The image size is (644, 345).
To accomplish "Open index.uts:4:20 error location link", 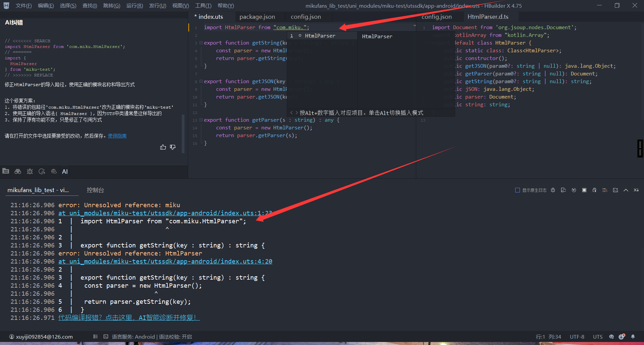I will [165, 262].
